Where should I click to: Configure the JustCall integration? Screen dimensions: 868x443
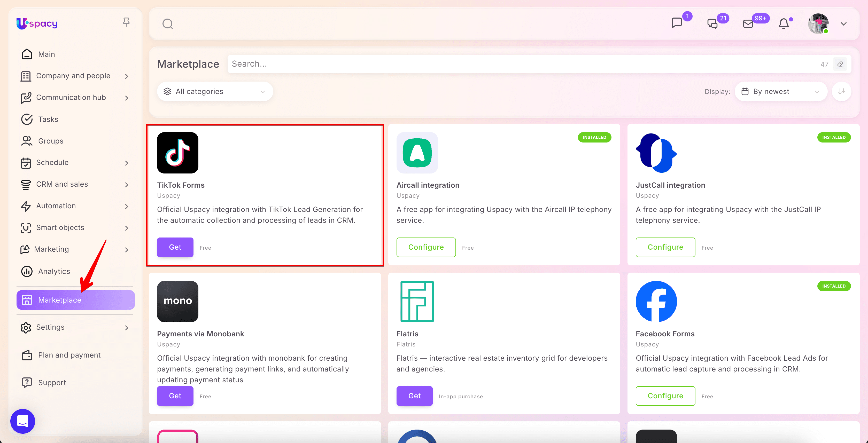point(665,247)
